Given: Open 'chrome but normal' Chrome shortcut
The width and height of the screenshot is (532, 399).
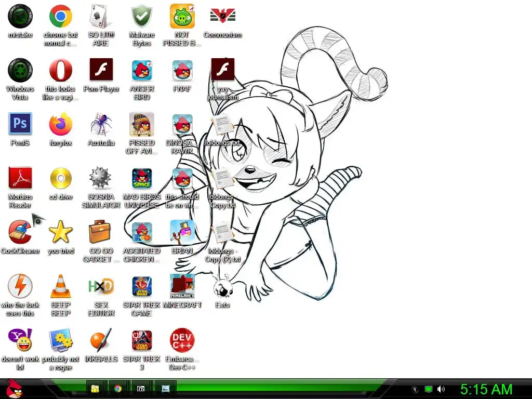Looking at the screenshot, I should (60, 16).
